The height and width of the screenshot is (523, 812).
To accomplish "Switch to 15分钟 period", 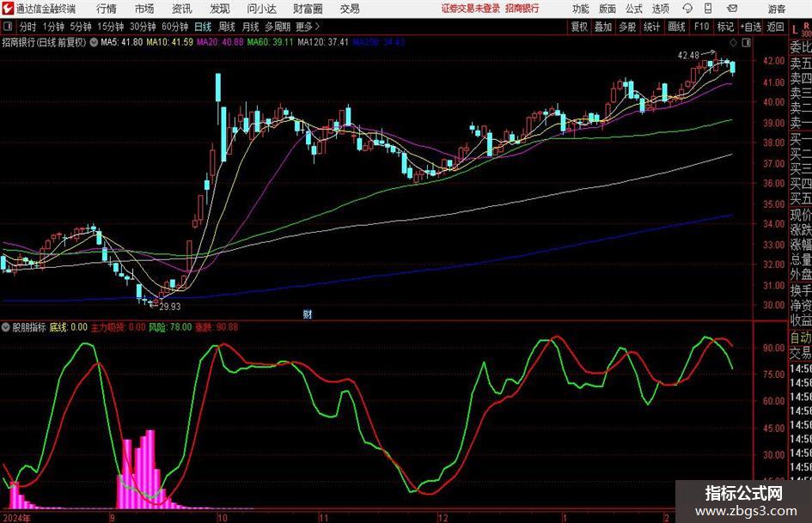I will tap(110, 27).
